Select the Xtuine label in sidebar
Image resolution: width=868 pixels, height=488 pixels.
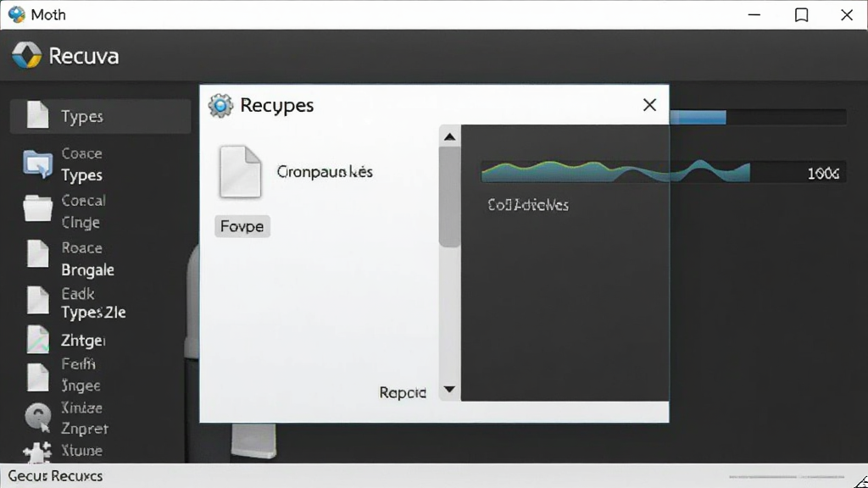click(x=82, y=451)
